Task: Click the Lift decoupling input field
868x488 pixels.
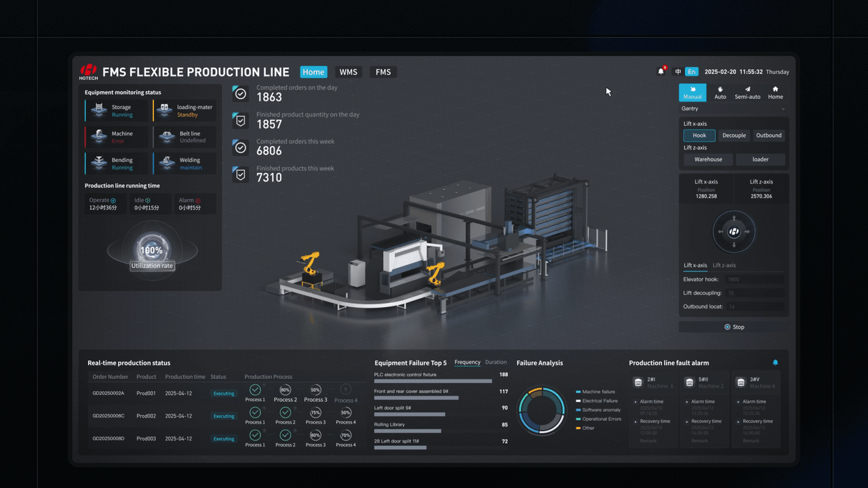Action: [x=754, y=293]
